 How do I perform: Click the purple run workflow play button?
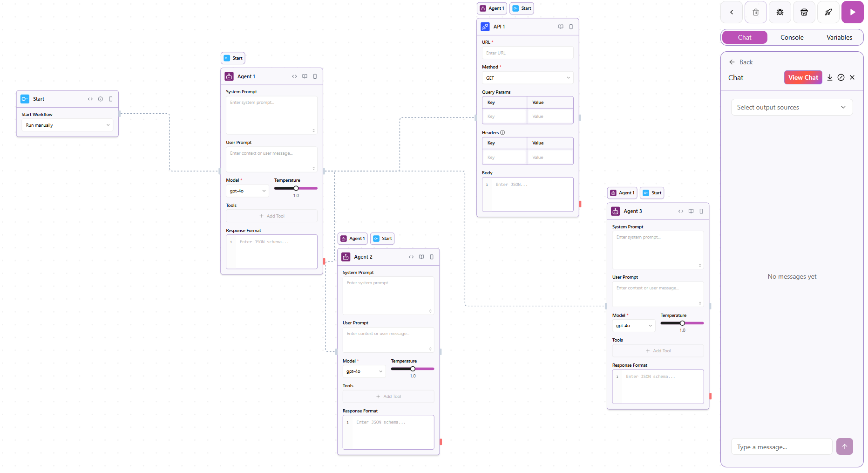(852, 12)
